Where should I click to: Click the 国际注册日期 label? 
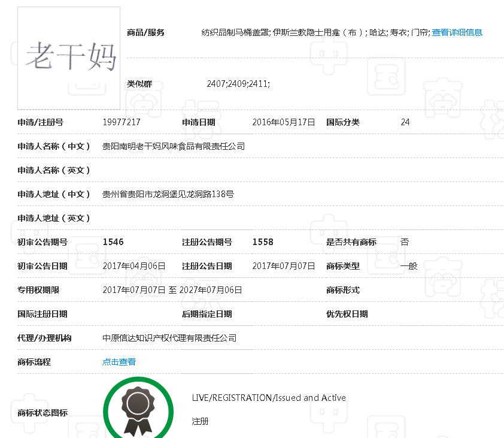pyautogui.click(x=42, y=314)
